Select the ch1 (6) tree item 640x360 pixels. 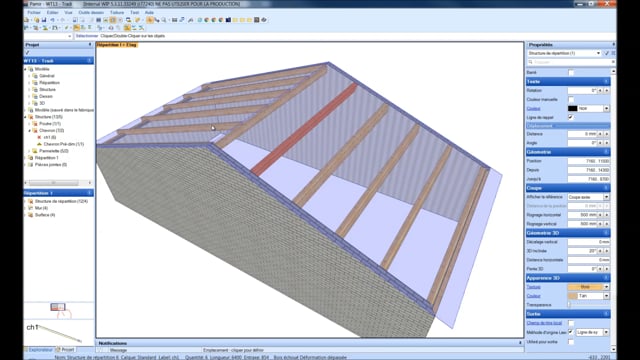(50, 138)
